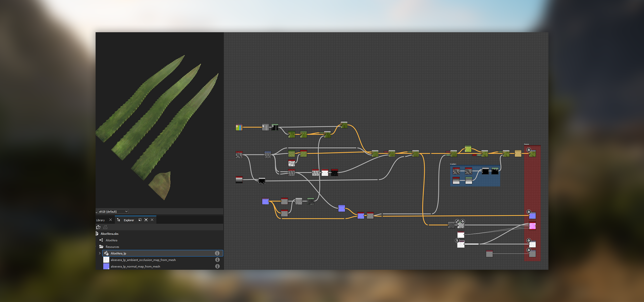Select the green base color node in Output frame

click(x=532, y=154)
